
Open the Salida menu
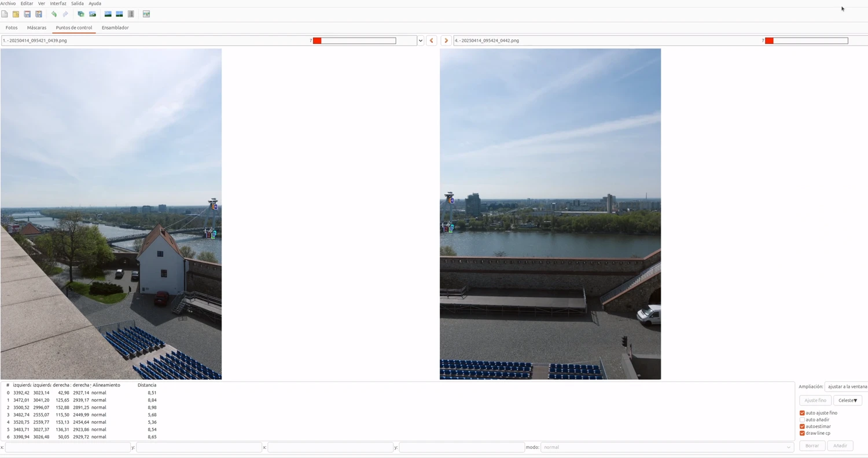point(77,3)
